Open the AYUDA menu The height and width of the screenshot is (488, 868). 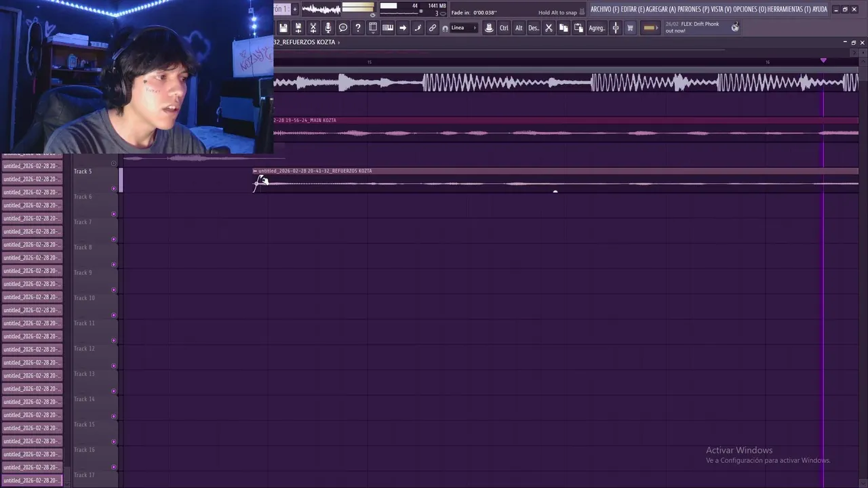pos(820,9)
